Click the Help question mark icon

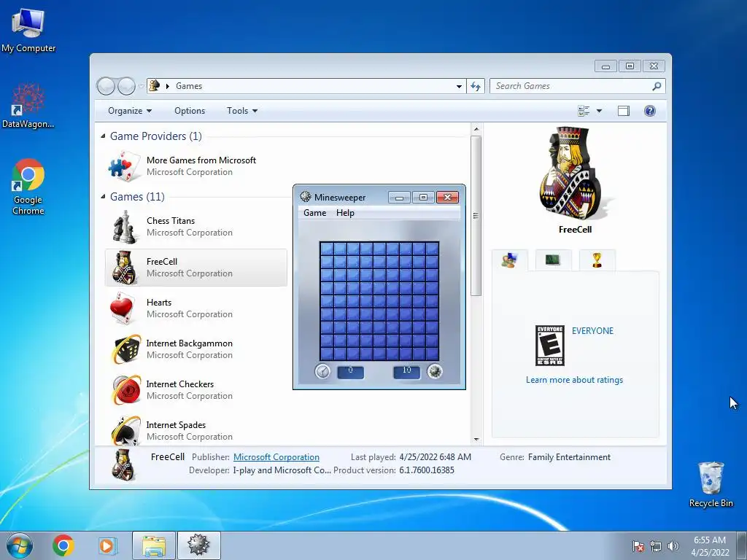point(650,111)
